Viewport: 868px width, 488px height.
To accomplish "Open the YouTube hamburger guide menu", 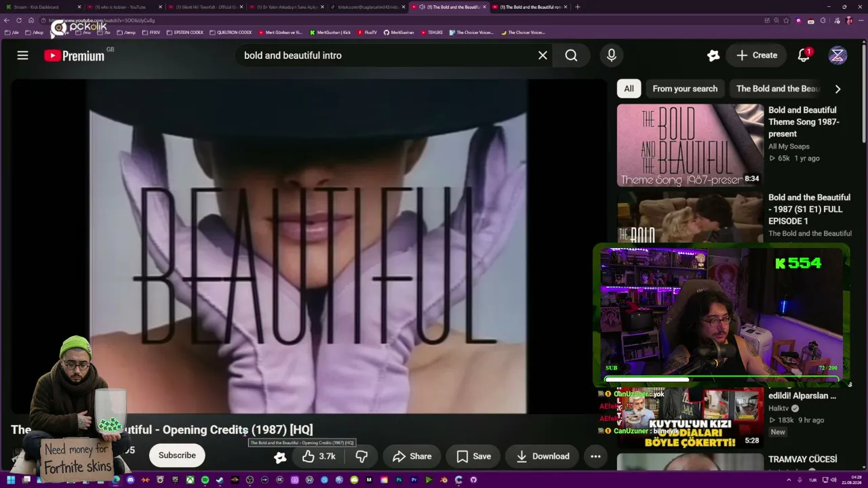I will click(23, 56).
